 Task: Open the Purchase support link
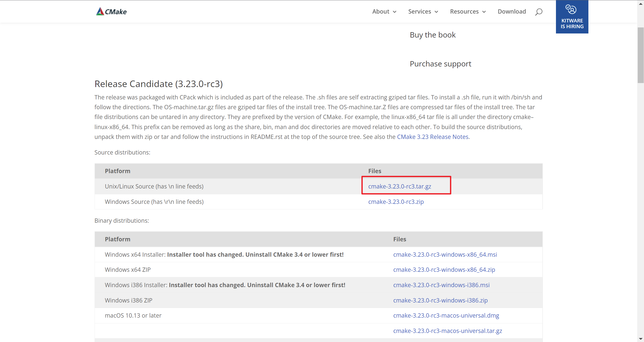click(440, 64)
